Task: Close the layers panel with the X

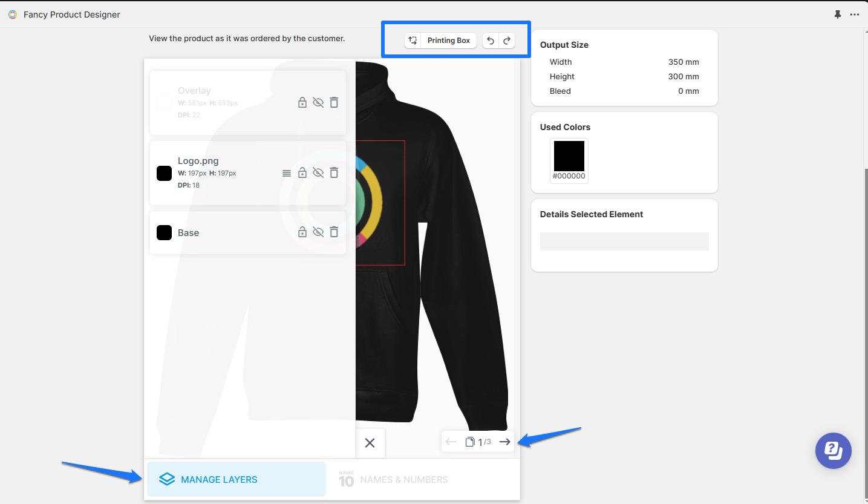Action: coord(370,443)
